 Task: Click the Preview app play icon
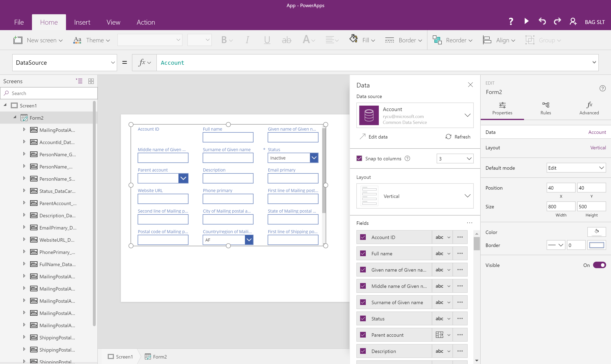[x=526, y=22]
